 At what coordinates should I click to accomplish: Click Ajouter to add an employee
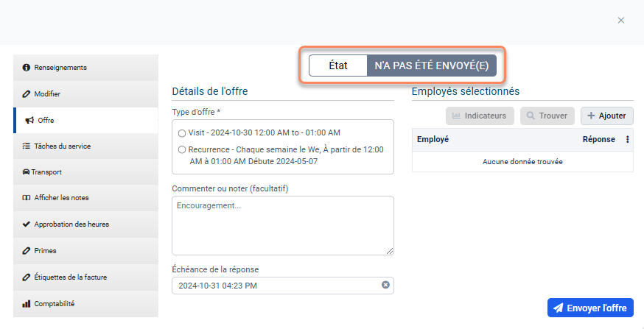tap(606, 116)
